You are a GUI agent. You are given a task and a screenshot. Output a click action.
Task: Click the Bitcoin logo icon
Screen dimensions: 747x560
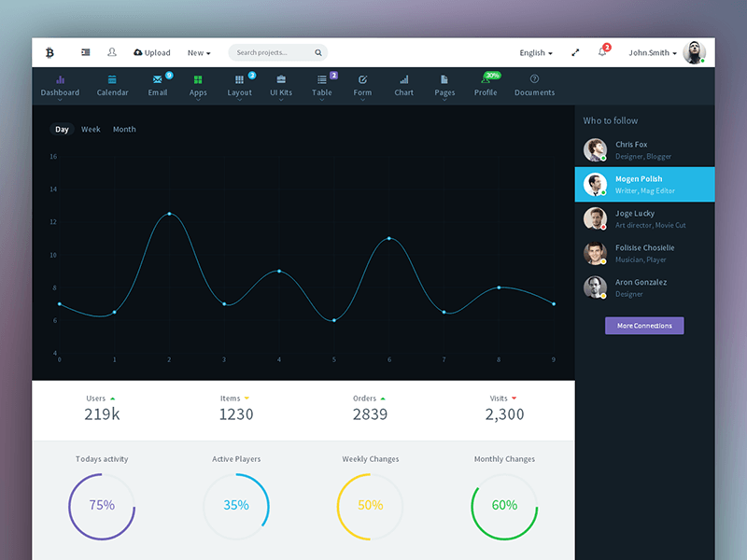point(49,52)
